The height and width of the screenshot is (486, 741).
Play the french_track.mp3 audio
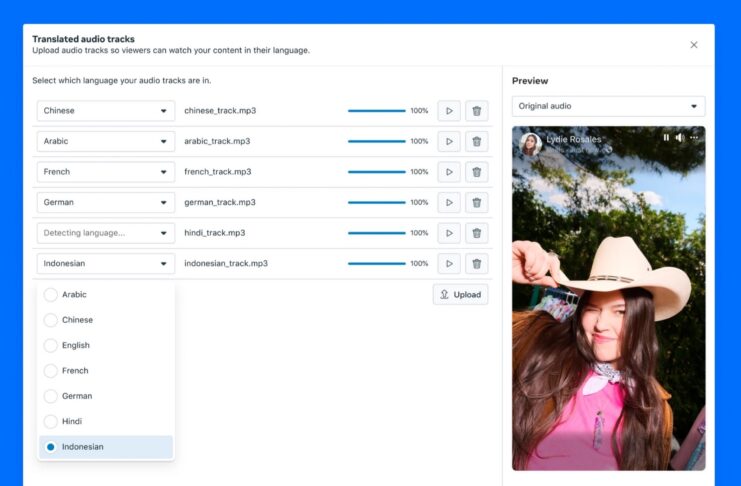[x=449, y=172]
